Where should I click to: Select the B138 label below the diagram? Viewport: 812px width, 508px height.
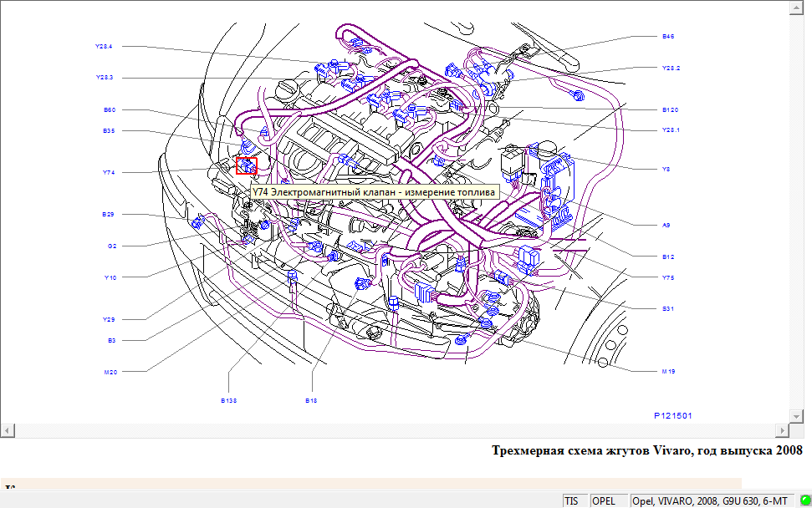(x=229, y=400)
